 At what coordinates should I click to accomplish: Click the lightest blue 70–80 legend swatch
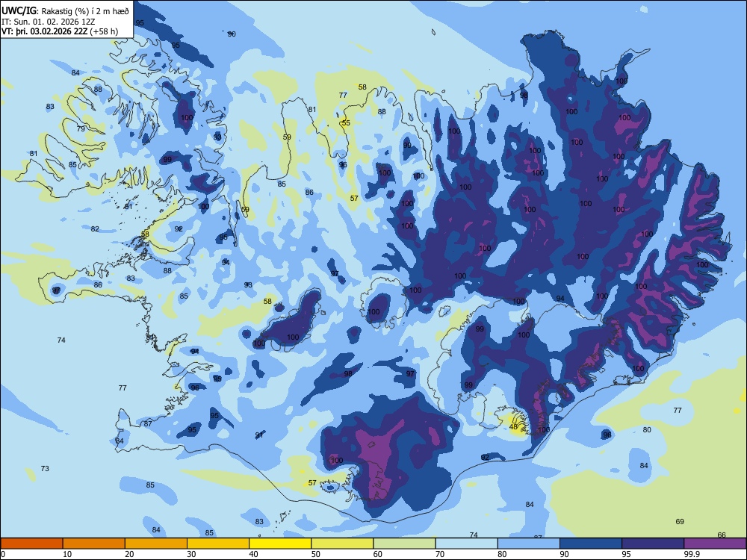tap(467, 544)
